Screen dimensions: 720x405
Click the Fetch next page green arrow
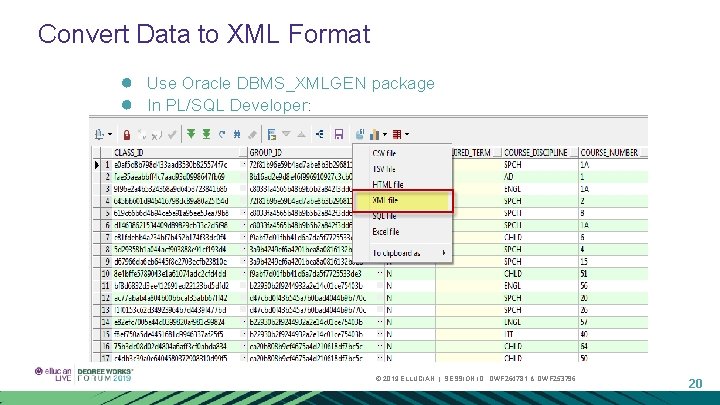click(191, 134)
